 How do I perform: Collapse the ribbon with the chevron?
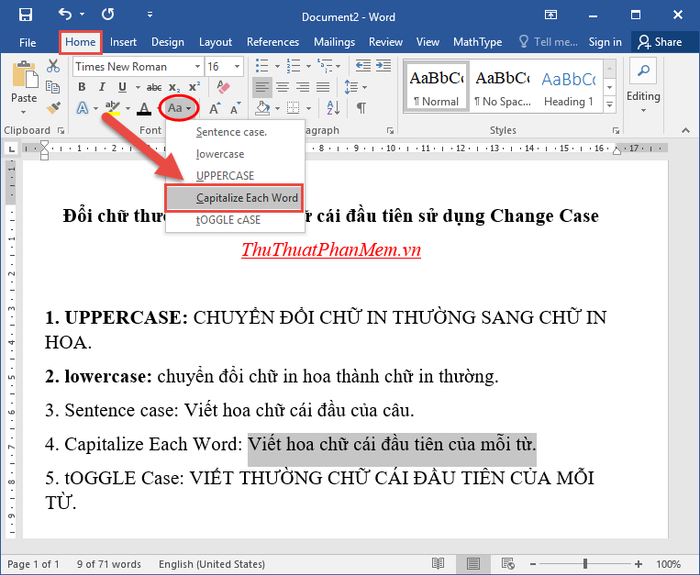[x=686, y=130]
